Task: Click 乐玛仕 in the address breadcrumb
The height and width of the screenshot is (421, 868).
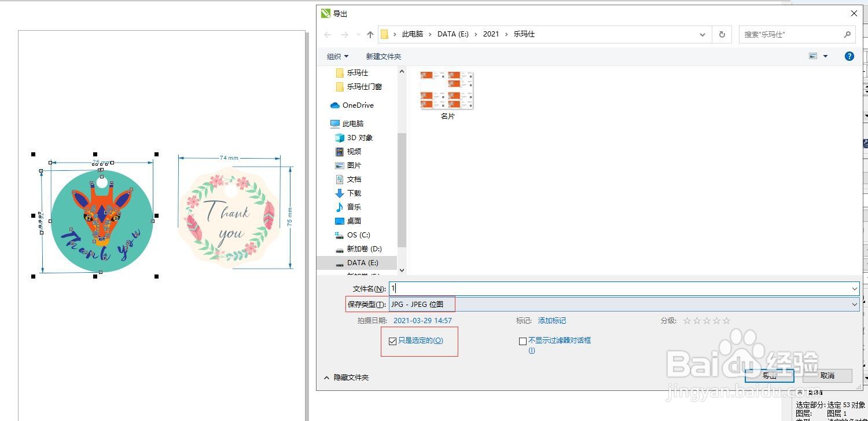Action: 524,34
